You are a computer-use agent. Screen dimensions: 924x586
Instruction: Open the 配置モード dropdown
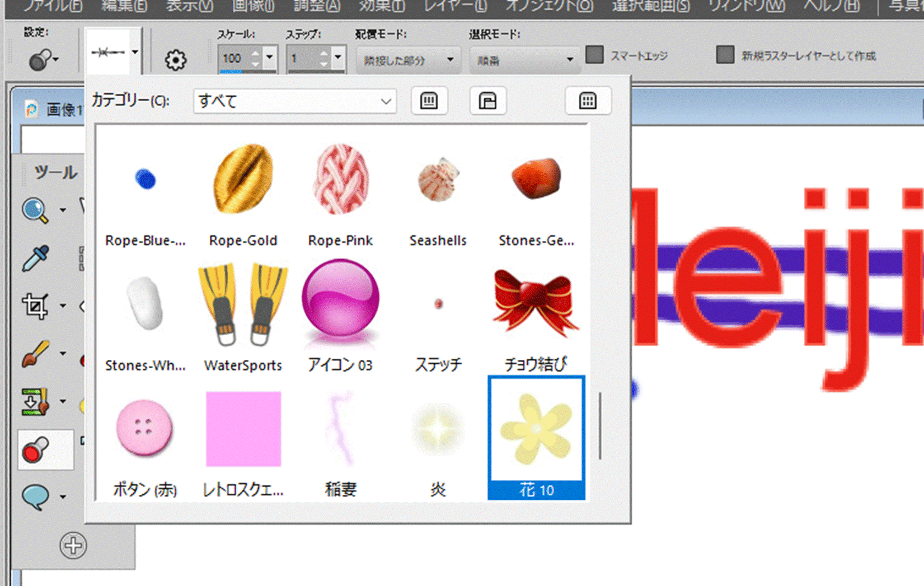[x=407, y=60]
